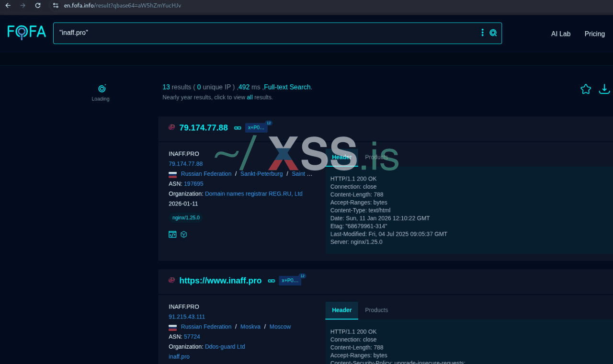This screenshot has width=613, height=364.
Task: Filter by ASN 57724
Action: coord(192,337)
